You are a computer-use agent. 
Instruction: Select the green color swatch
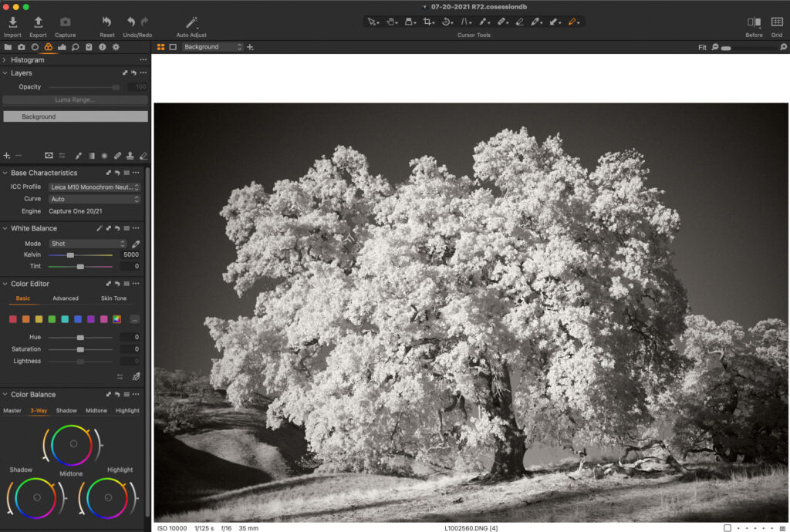tap(52, 319)
